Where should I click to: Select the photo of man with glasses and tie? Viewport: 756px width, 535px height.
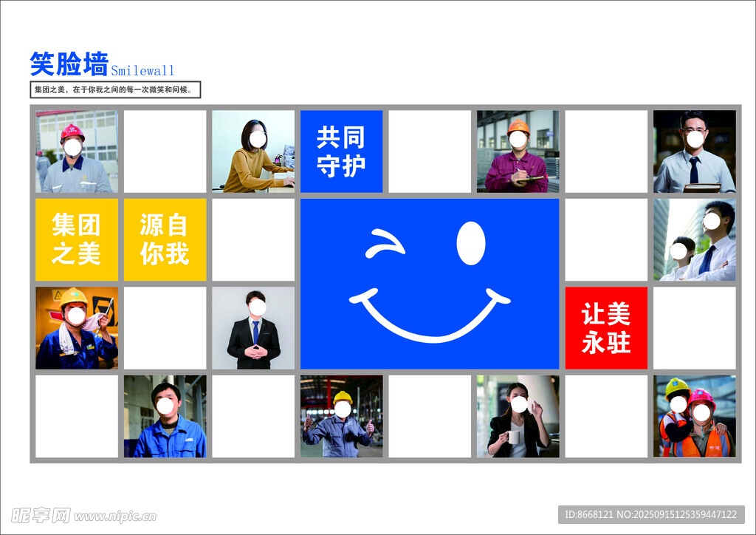coord(694,151)
